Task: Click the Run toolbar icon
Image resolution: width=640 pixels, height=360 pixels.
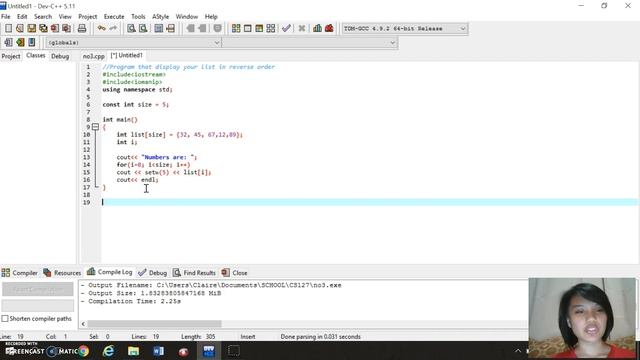Action: tap(247, 28)
